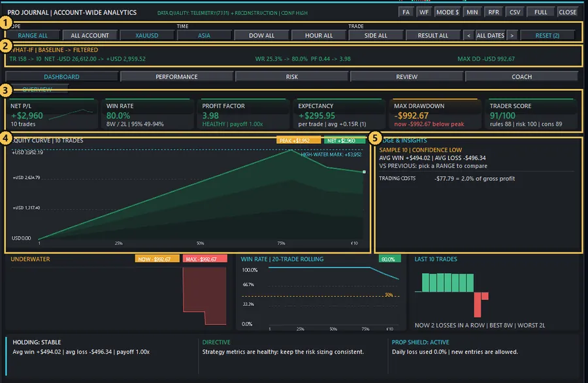Click the LAST 10 TRADES heading
The height and width of the screenshot is (383, 588).
coord(436,259)
